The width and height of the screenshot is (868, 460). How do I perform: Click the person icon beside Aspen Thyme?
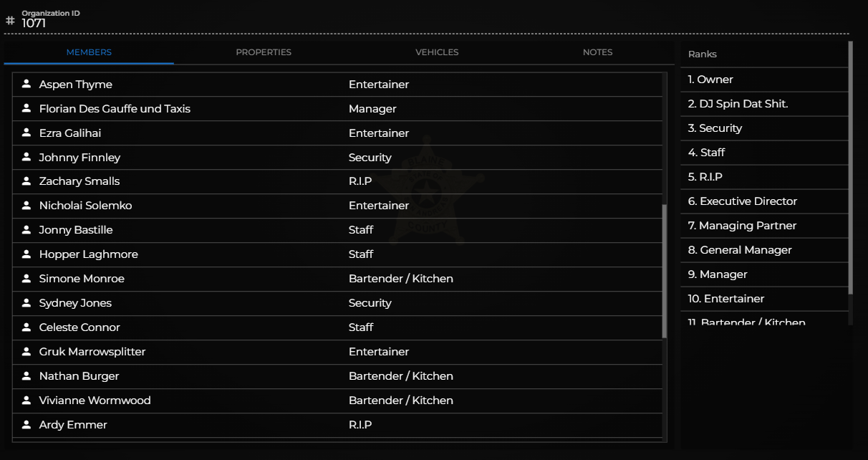[26, 84]
